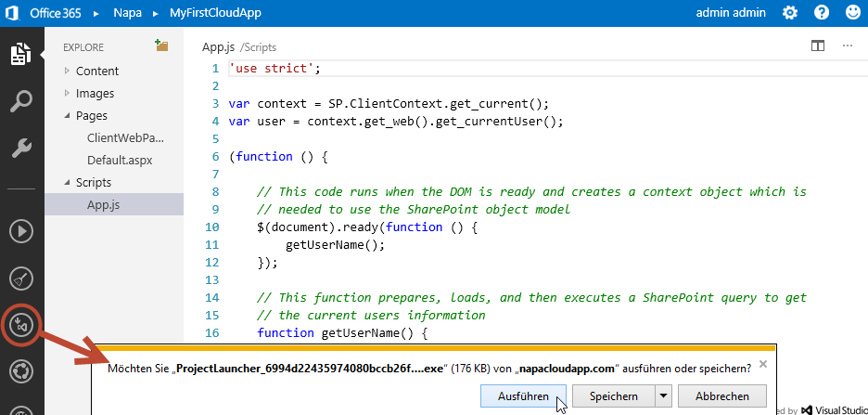This screenshot has height=415, width=868.
Task: Click the Share Project sidebar icon
Action: (x=20, y=371)
